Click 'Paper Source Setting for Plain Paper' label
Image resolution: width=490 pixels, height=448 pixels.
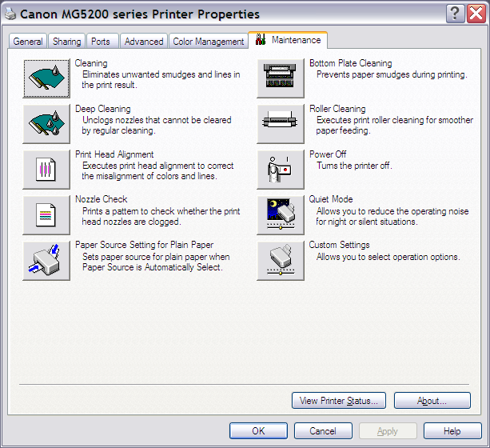(x=145, y=245)
